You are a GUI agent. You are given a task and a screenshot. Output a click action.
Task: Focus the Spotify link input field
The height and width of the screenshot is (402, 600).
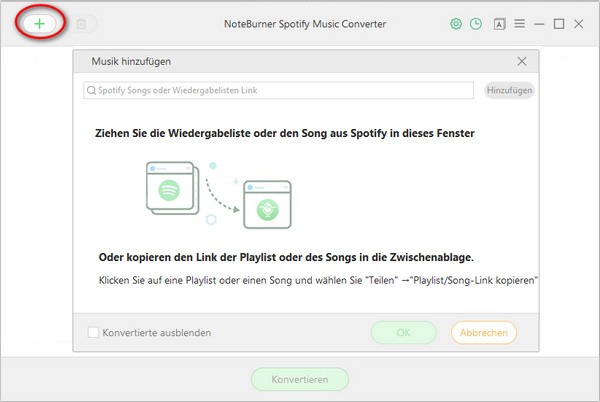pyautogui.click(x=278, y=90)
